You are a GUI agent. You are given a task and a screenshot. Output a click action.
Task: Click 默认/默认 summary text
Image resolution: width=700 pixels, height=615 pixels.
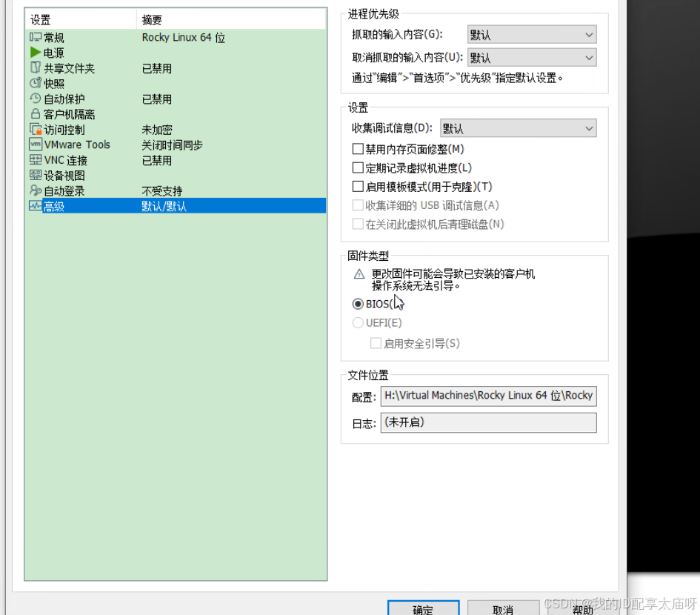(x=164, y=206)
